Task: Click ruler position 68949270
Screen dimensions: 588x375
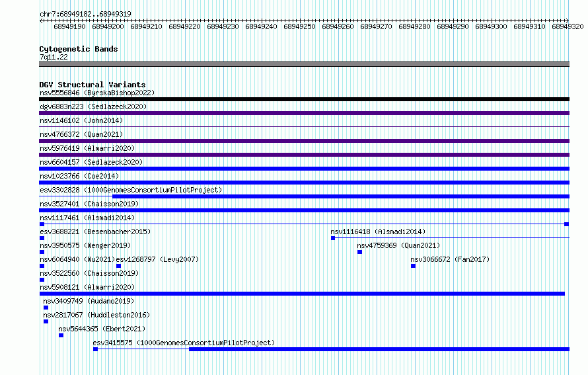Action: coord(376,26)
